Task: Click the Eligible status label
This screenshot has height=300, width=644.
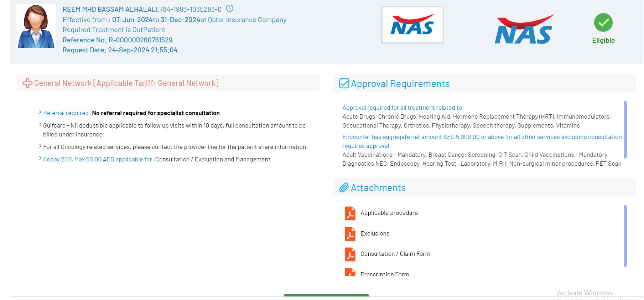Action: pos(603,40)
